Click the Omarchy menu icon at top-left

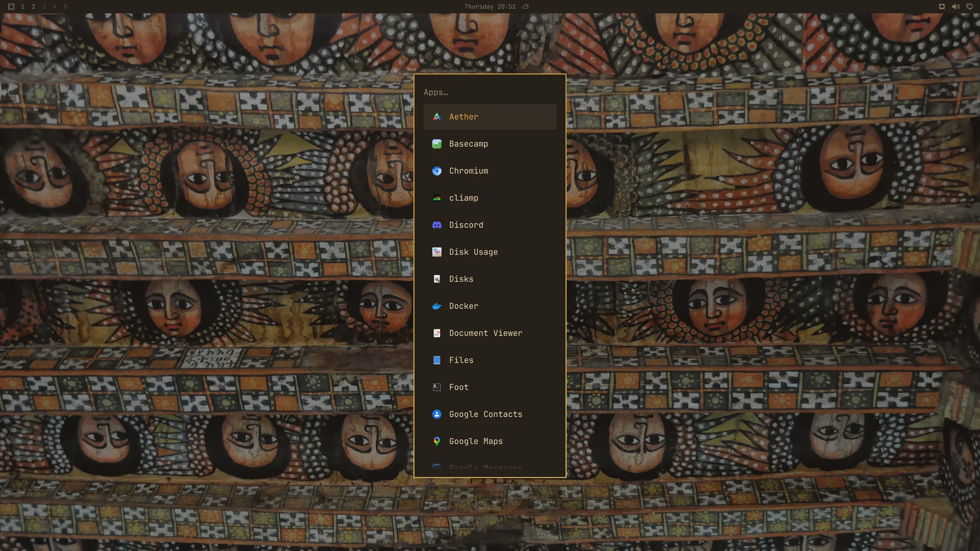tap(11, 7)
